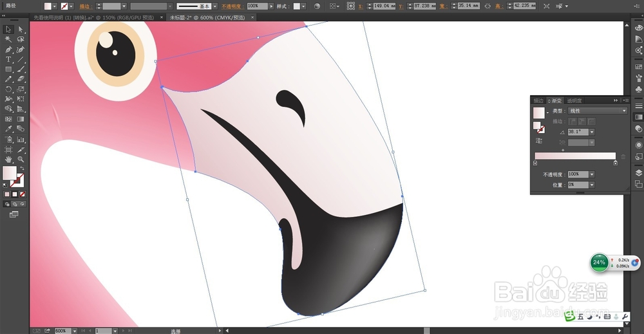Select the Blend tool
Screen dimensions: 644x334
(21, 129)
